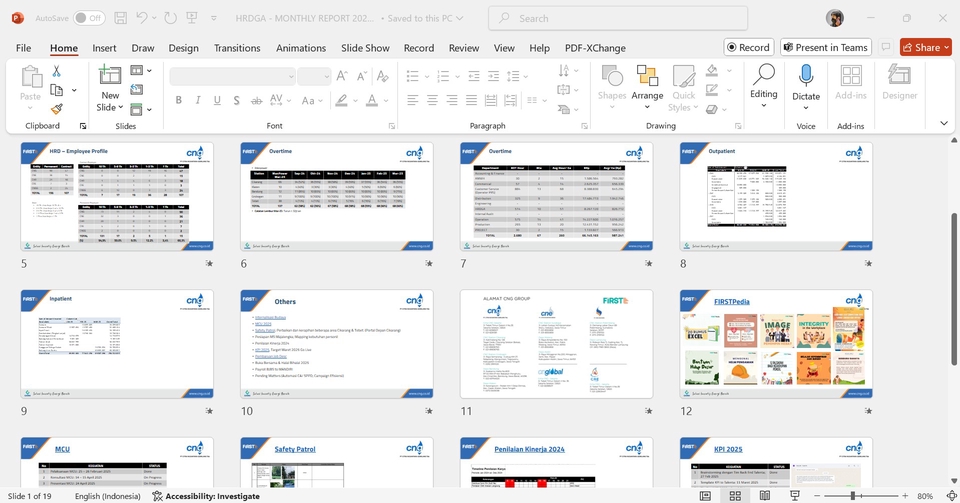Click the Undo arrow icon
Image resolution: width=960 pixels, height=503 pixels.
pyautogui.click(x=141, y=18)
